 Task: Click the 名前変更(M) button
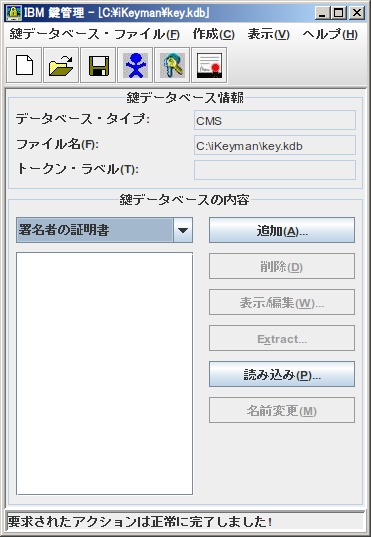click(282, 410)
